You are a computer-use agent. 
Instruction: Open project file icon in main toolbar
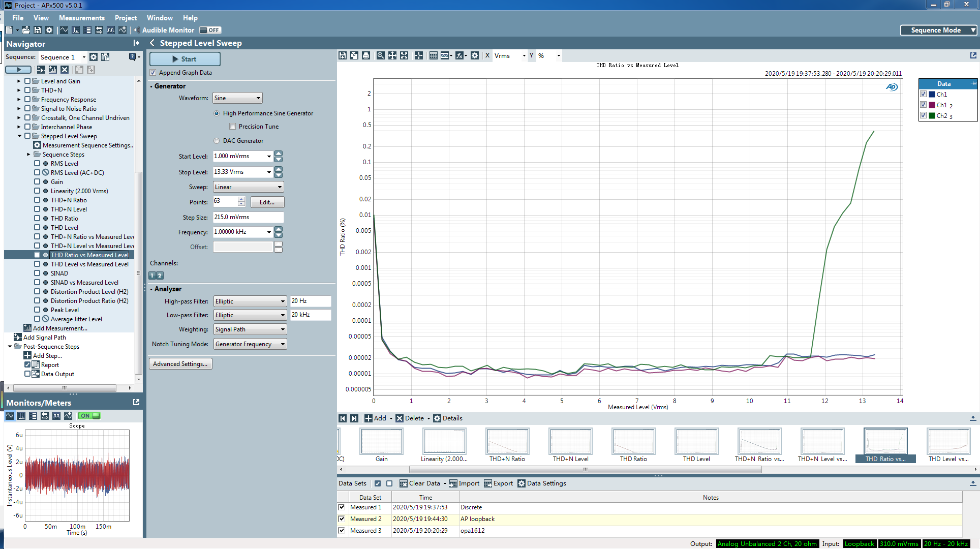(x=25, y=30)
